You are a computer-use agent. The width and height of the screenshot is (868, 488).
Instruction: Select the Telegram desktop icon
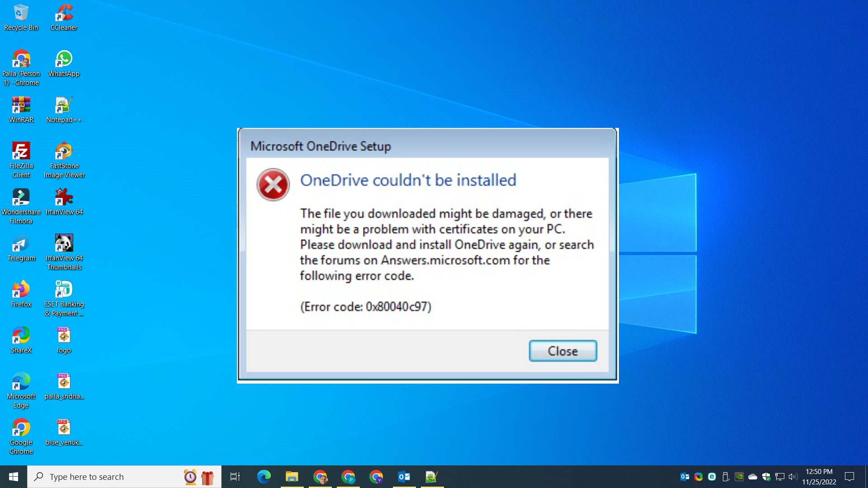[x=21, y=249]
